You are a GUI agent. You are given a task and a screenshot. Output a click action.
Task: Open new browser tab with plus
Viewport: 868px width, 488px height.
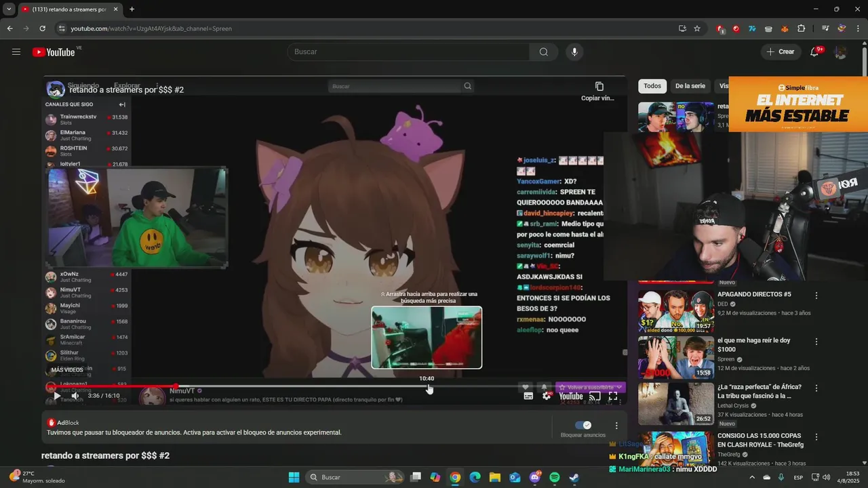[x=132, y=9]
